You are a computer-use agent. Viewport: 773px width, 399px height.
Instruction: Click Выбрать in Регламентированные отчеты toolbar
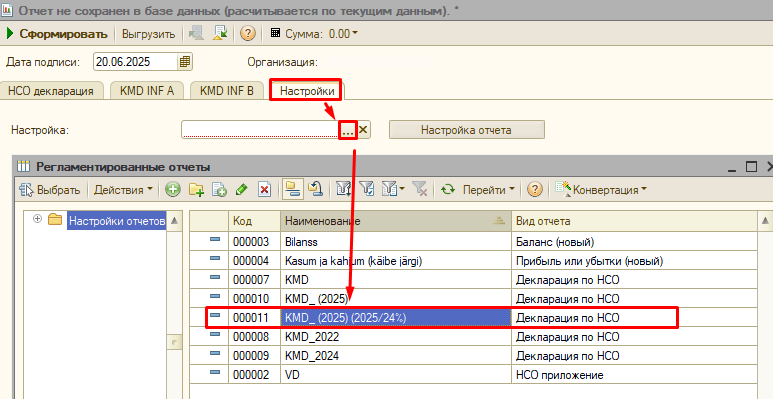point(50,190)
